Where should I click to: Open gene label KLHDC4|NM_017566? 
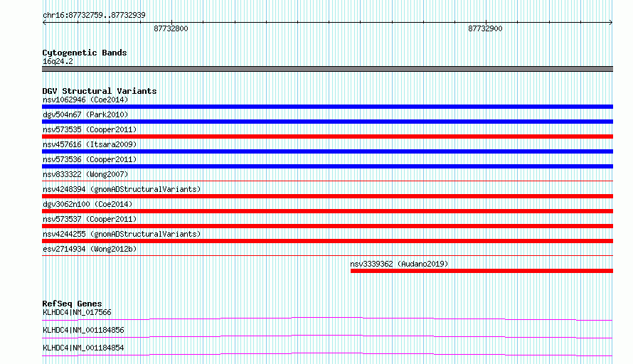tap(77, 312)
